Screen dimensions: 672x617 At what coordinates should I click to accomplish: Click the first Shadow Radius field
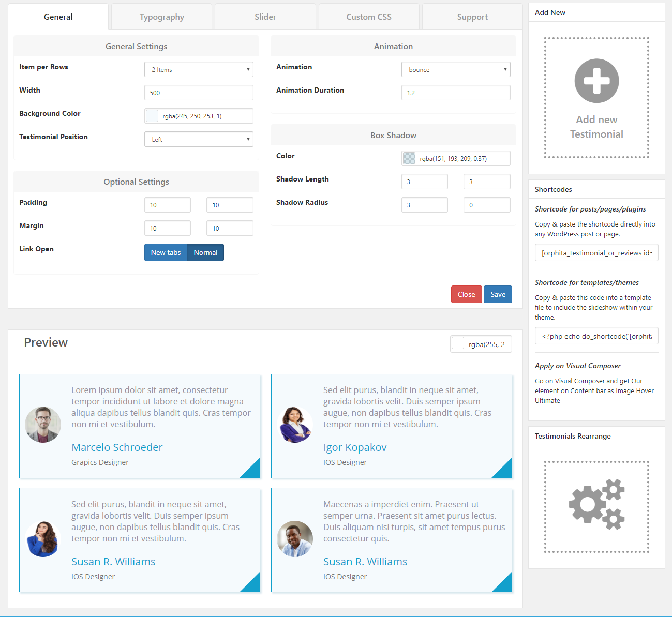pyautogui.click(x=425, y=205)
